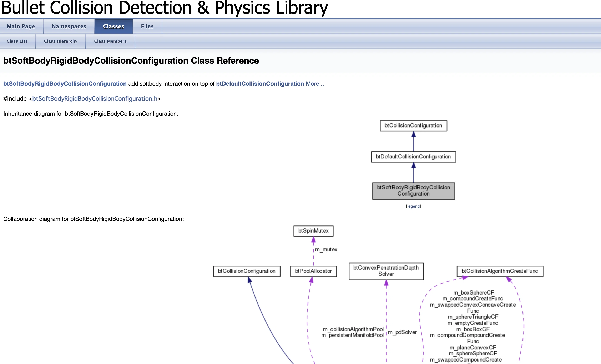Click the m_planeConvexCF label
The image size is (601, 364).
click(473, 348)
